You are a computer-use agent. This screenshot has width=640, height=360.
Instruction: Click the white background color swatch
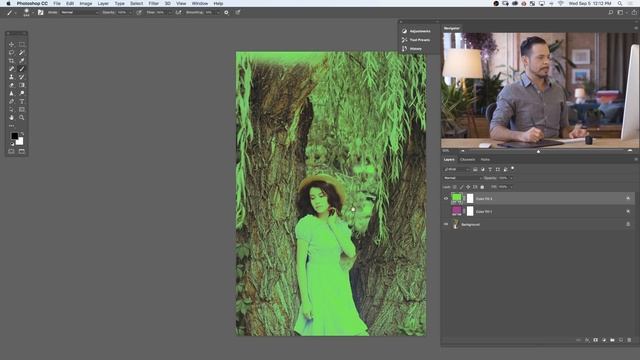(20, 142)
